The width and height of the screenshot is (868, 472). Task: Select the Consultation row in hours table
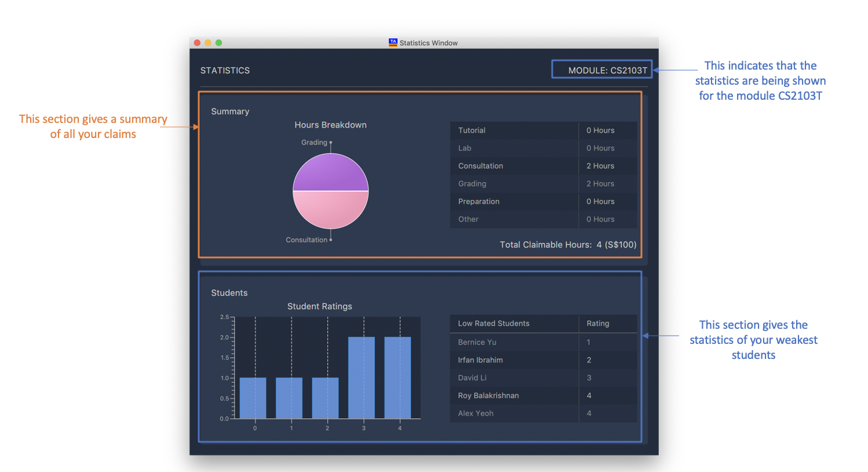point(544,166)
